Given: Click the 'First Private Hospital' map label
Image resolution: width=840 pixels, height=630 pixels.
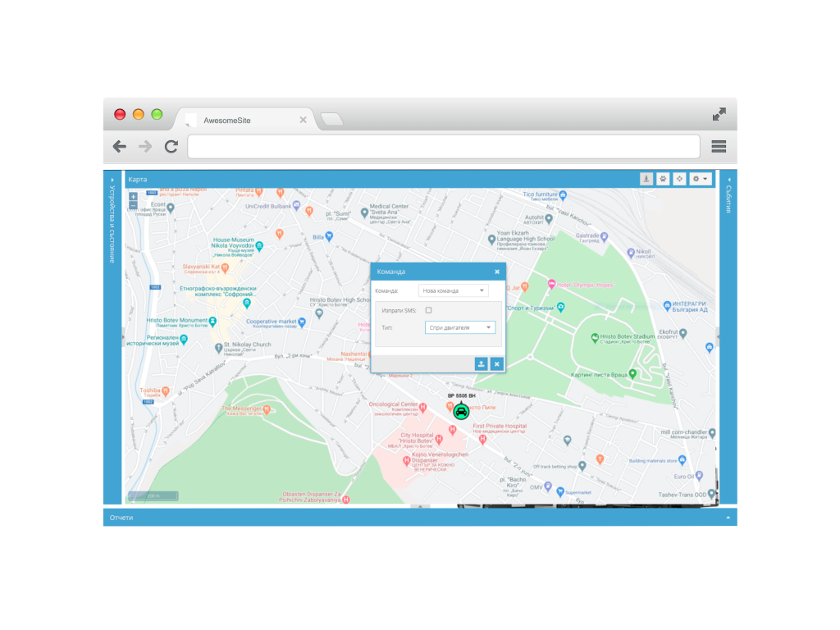Looking at the screenshot, I should click(500, 426).
